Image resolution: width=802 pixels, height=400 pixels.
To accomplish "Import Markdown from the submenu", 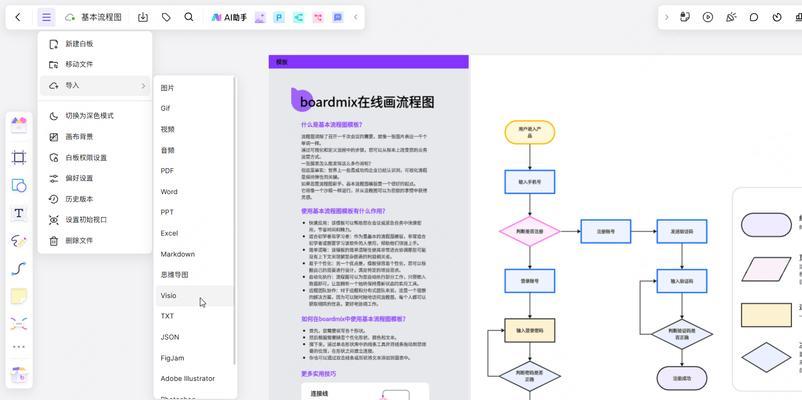I will click(194, 254).
